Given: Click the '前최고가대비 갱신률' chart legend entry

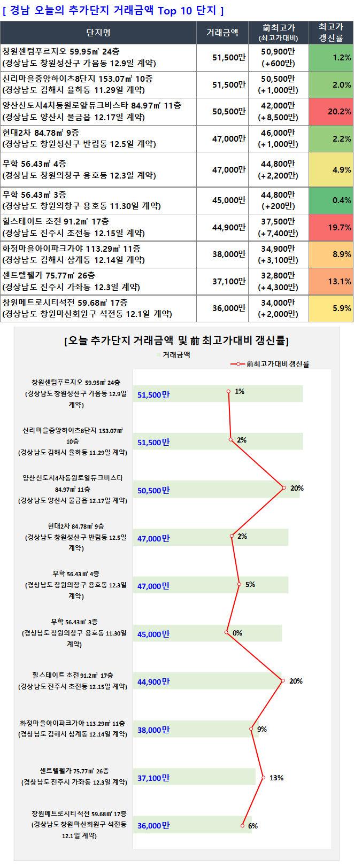Looking at the screenshot, I should (x=270, y=364).
